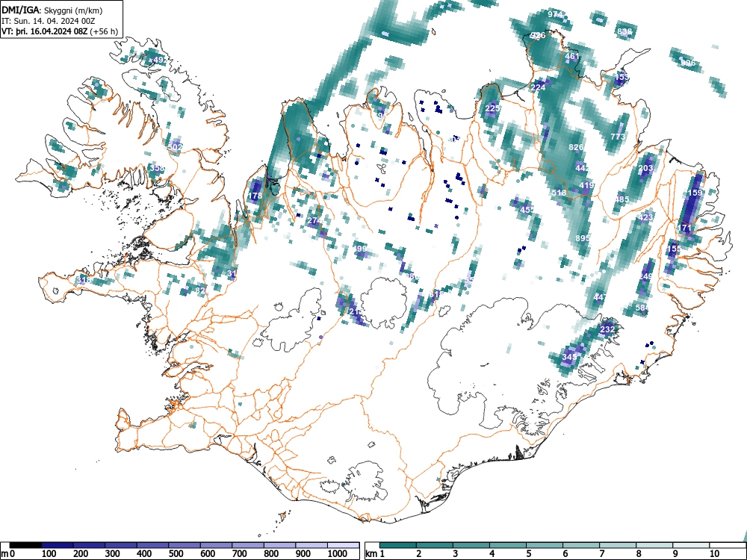Click the visibility value '232' on the map
Image resolution: width=747 pixels, height=560 pixels.
(x=607, y=329)
